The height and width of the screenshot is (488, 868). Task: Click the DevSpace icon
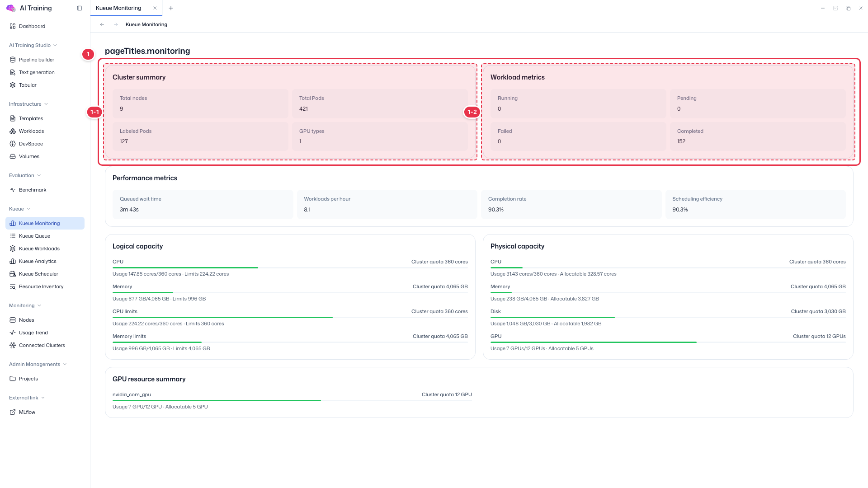point(13,144)
